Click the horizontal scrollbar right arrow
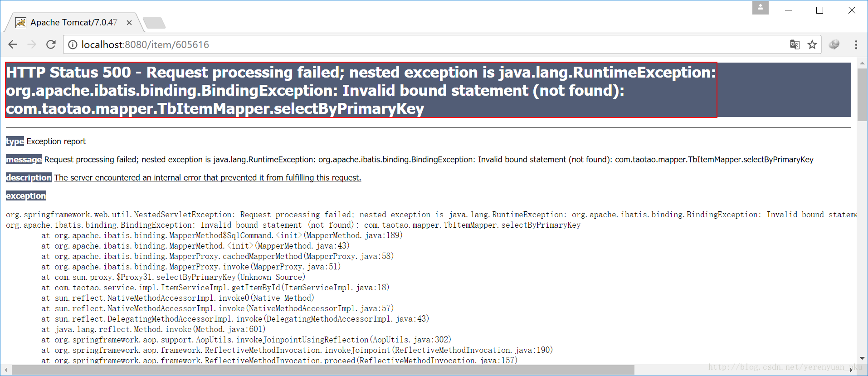This screenshot has width=868, height=376. (851, 370)
